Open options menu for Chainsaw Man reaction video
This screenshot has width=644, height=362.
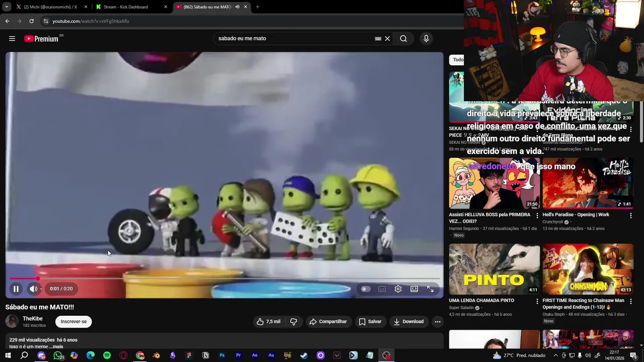pos(631,302)
